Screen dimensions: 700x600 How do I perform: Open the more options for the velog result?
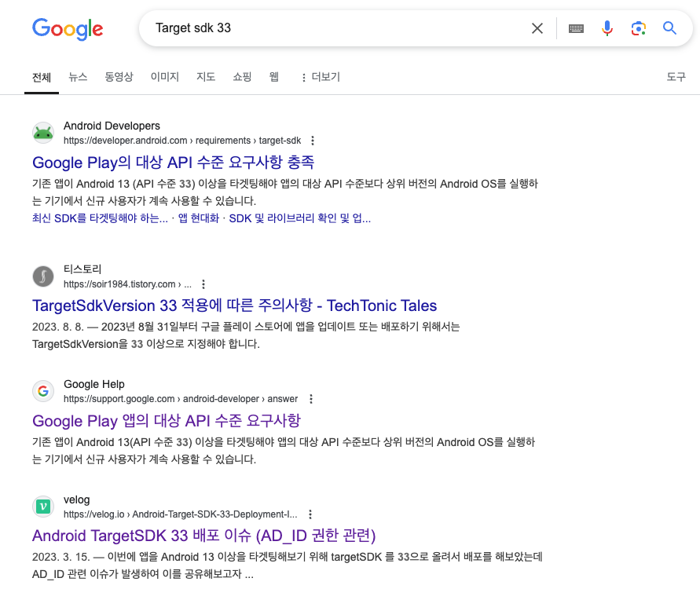click(310, 514)
